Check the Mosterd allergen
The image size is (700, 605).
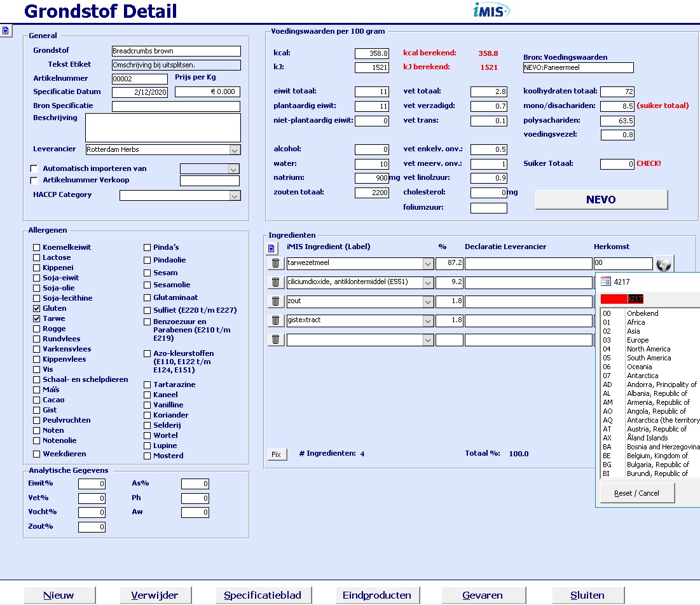147,456
